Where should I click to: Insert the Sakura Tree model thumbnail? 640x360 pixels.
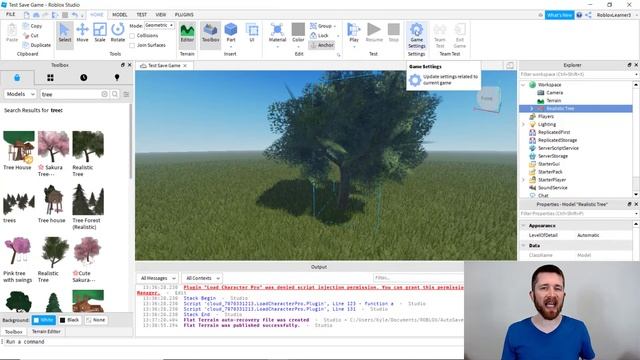pos(53,147)
